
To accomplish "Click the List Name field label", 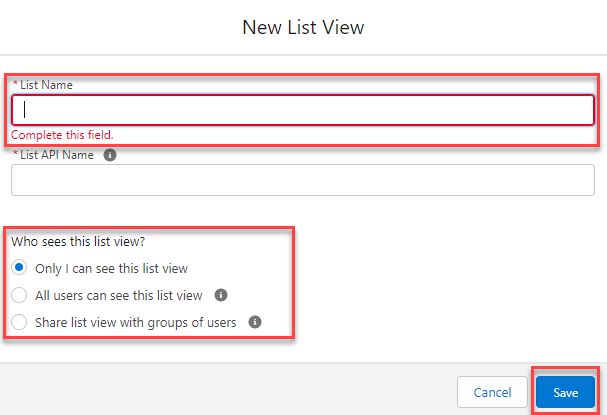I will [x=46, y=85].
